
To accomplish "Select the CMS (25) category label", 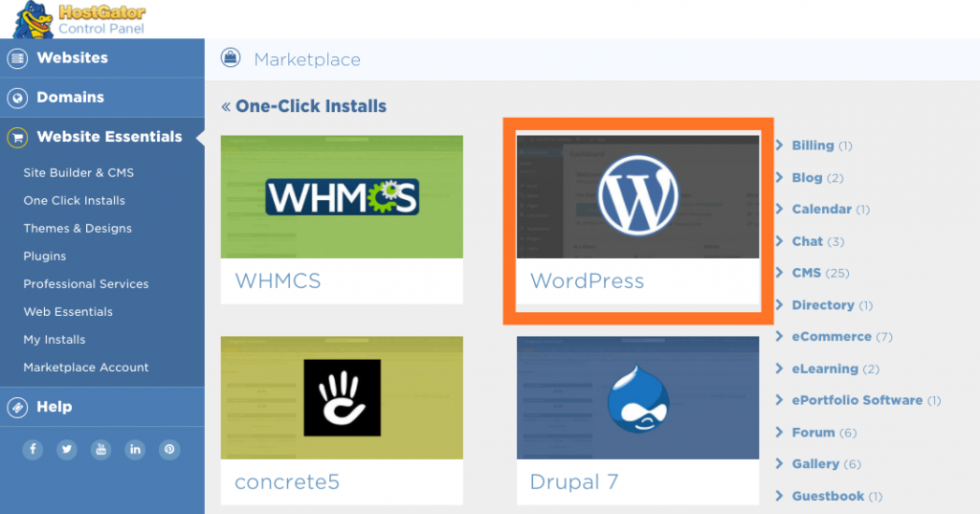I will (820, 273).
